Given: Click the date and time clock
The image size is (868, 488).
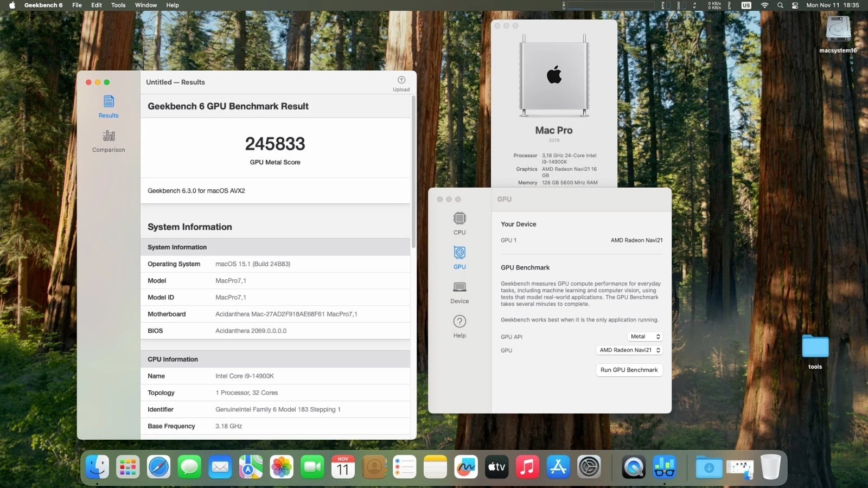Looking at the screenshot, I should click(833, 5).
